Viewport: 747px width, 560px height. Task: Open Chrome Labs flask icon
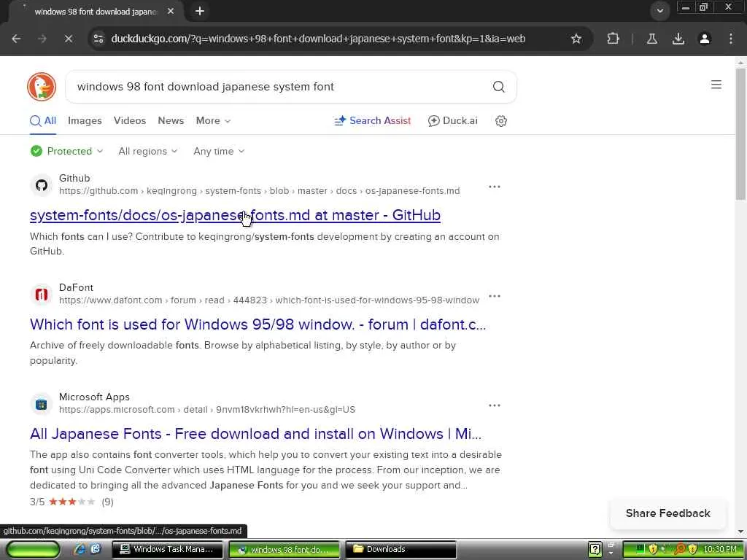[651, 39]
